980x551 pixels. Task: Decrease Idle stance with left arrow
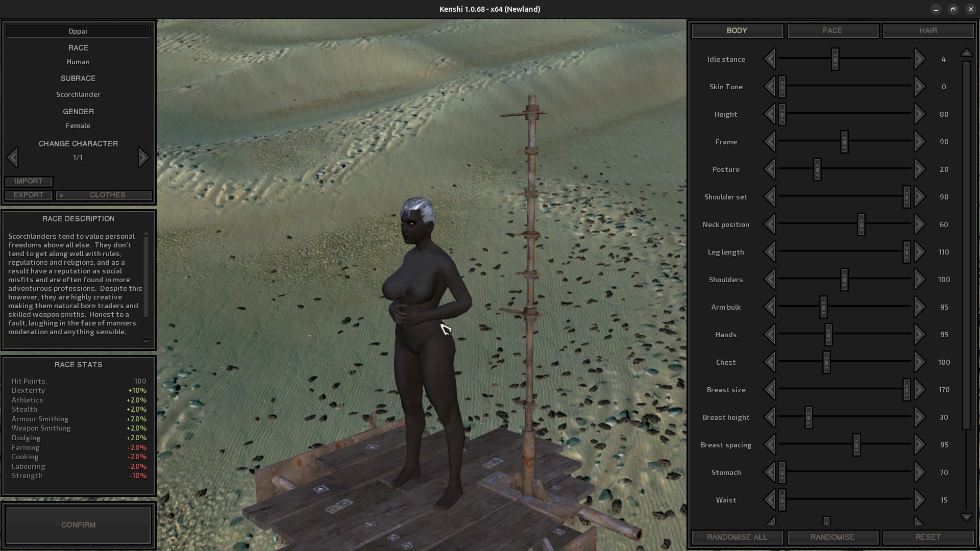tap(770, 59)
